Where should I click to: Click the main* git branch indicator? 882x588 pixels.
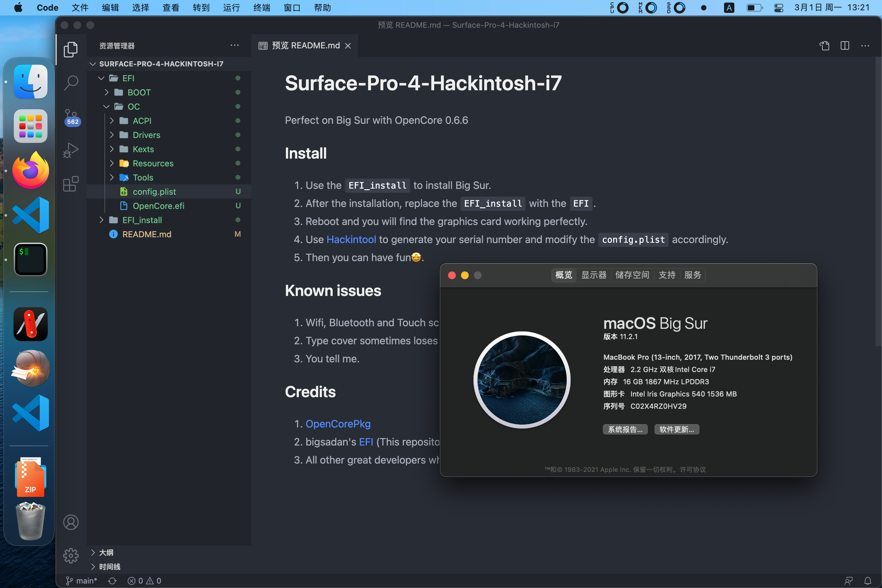click(x=81, y=581)
